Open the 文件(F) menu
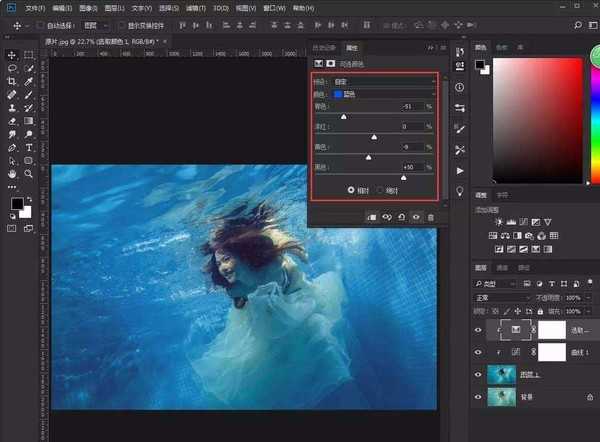This screenshot has width=600, height=442. pos(34,7)
